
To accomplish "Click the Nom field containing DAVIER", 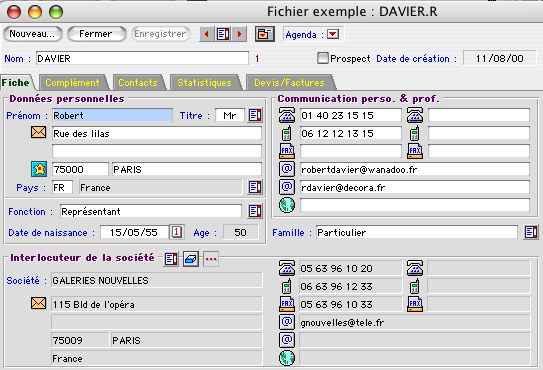I will tap(142, 58).
